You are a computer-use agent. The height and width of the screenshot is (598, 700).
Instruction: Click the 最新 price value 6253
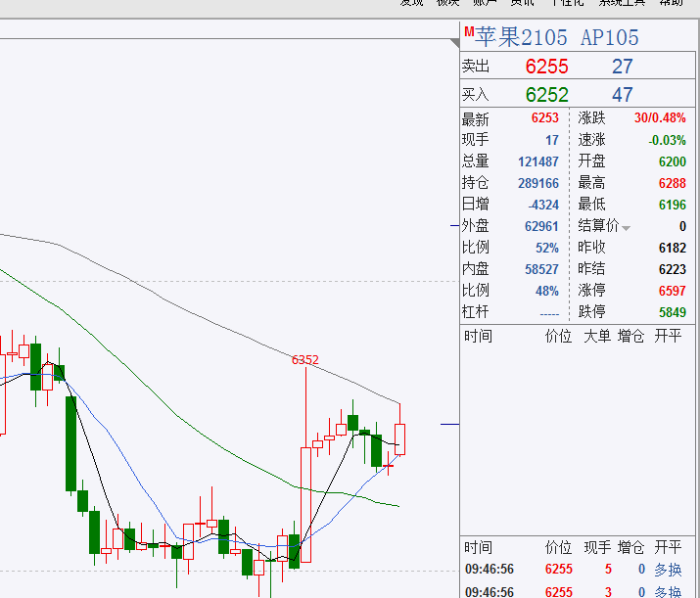pyautogui.click(x=544, y=118)
